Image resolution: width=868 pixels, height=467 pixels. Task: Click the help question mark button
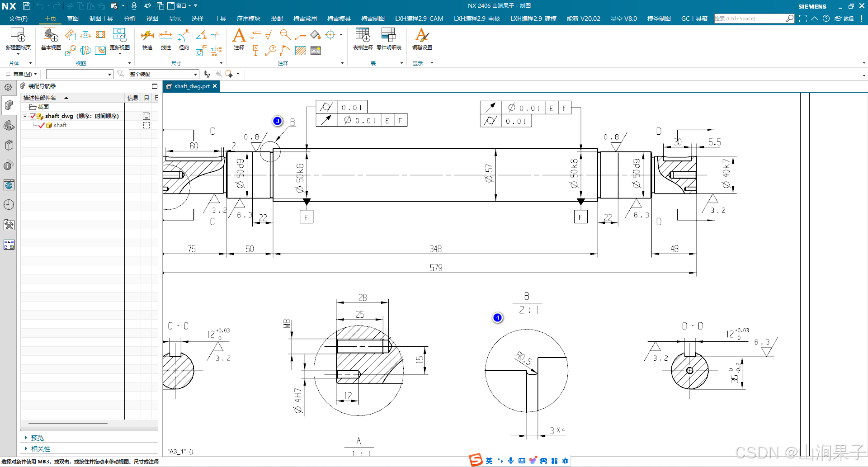(x=826, y=19)
